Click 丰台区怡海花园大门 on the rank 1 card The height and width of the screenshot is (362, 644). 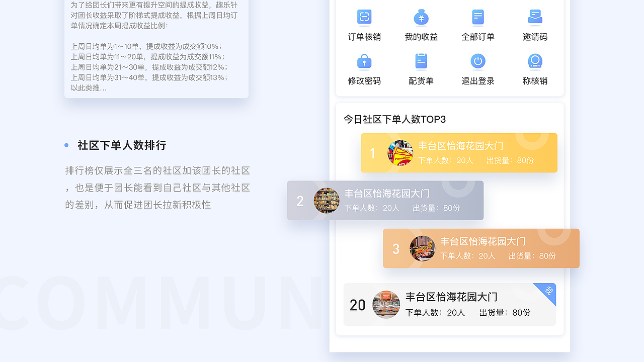coord(461,146)
